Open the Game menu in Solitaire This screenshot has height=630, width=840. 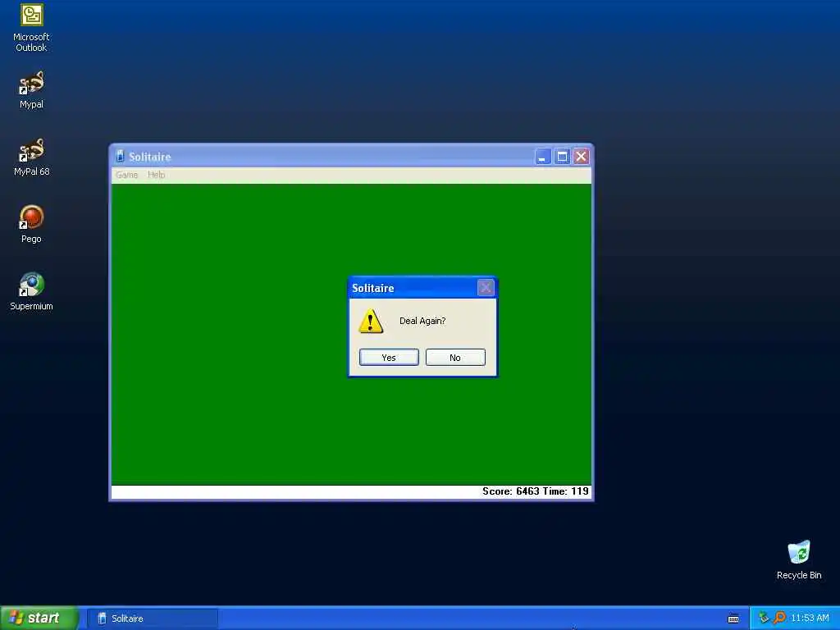pyautogui.click(x=127, y=175)
